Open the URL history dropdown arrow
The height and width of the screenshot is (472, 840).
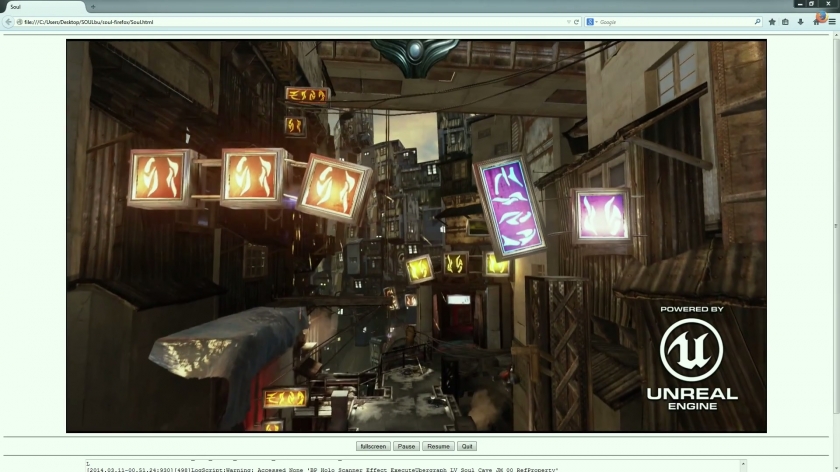point(568,22)
